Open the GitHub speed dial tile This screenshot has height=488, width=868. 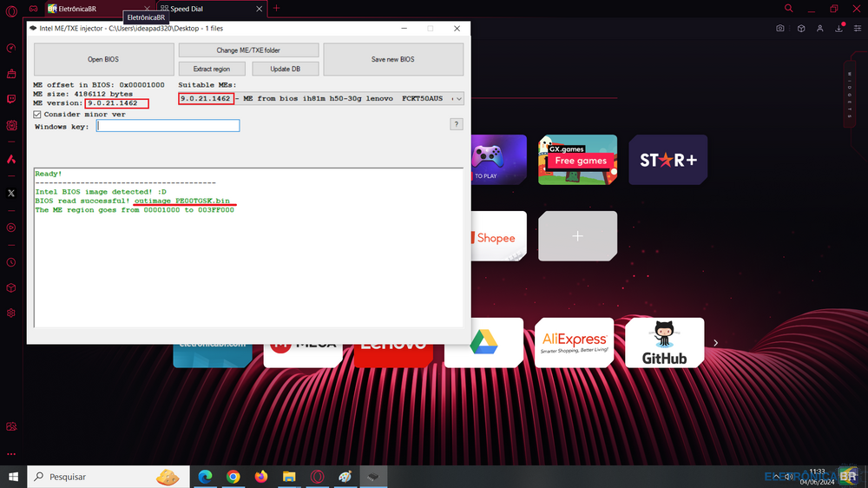(x=664, y=342)
